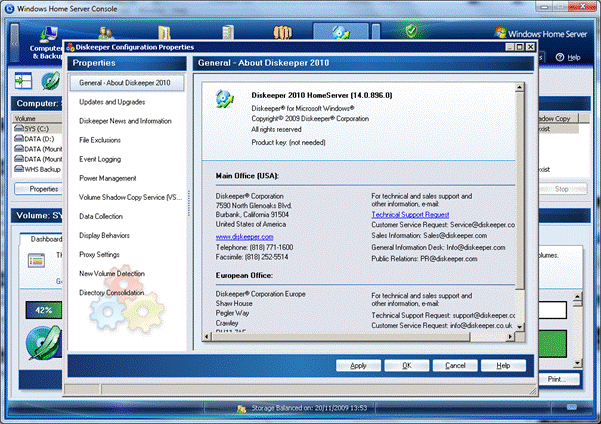
Task: Click the 42% progress indicator
Action: tap(43, 310)
